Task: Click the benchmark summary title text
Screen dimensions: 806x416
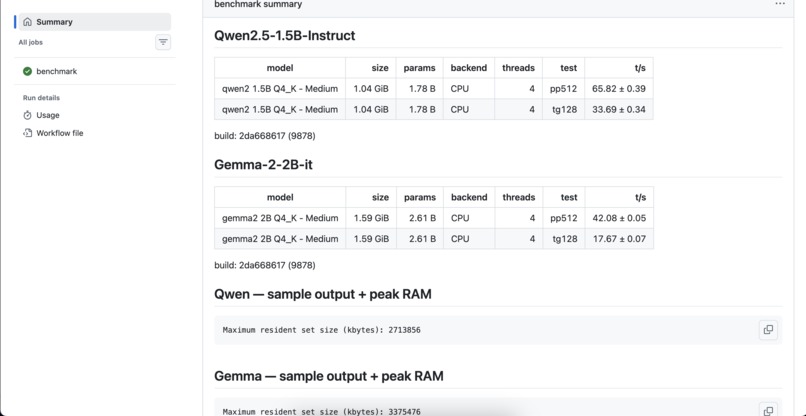Action: click(x=258, y=4)
